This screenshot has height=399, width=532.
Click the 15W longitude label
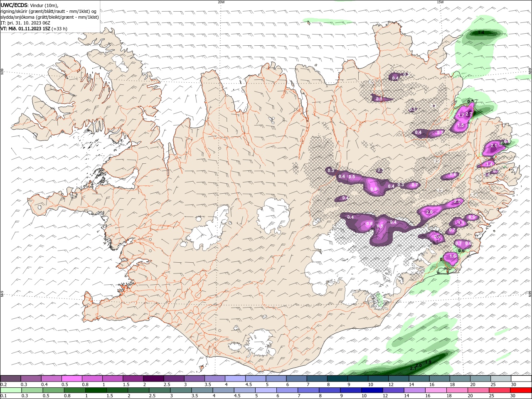pos(440,2)
